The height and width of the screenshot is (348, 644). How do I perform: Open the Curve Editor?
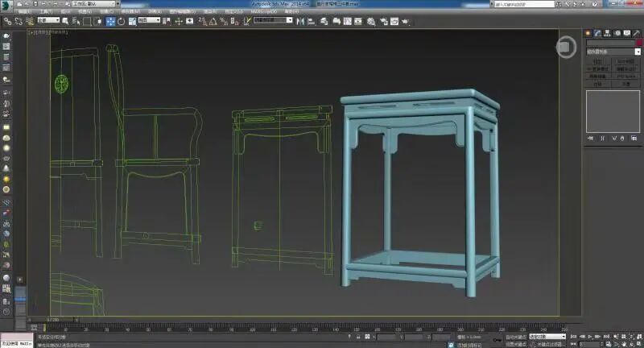348,21
